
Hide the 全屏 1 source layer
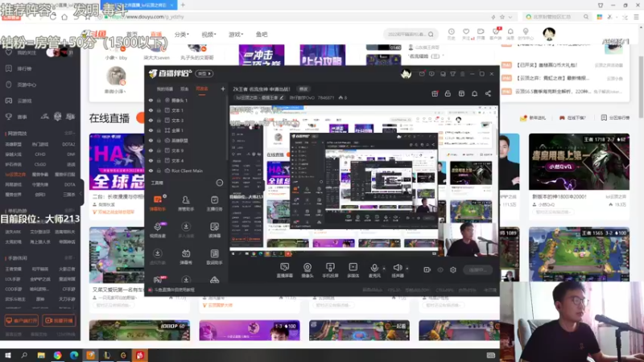151,130
